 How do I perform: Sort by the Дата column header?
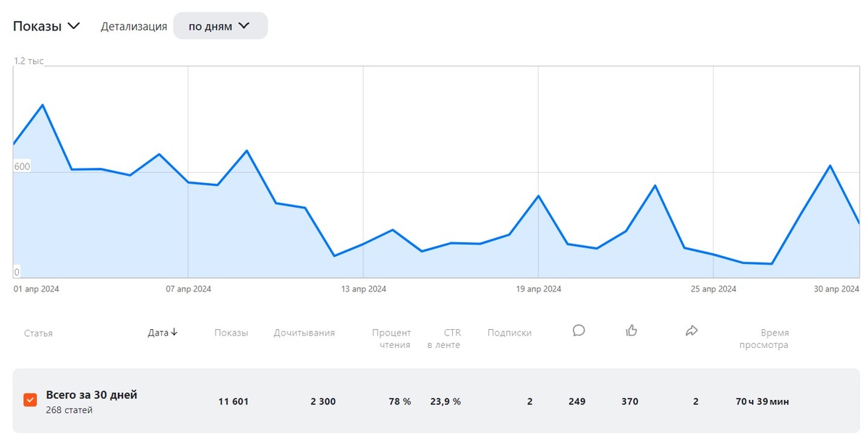point(163,333)
